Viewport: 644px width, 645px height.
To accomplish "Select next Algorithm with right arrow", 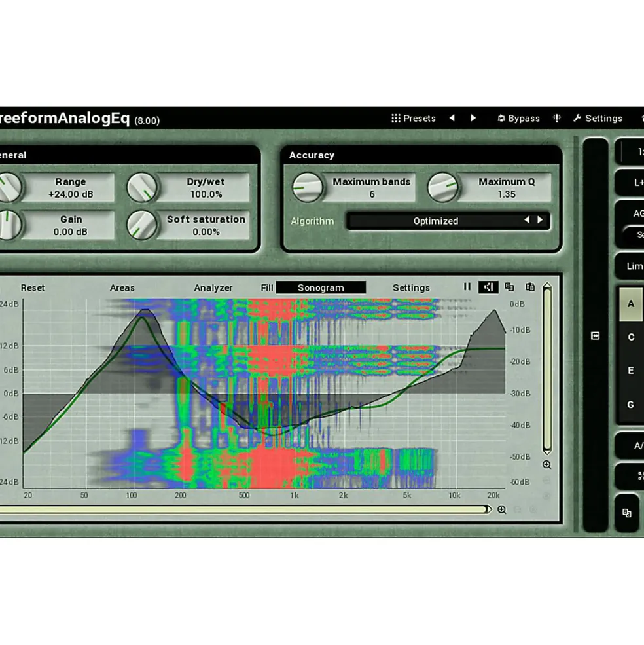I will [540, 220].
